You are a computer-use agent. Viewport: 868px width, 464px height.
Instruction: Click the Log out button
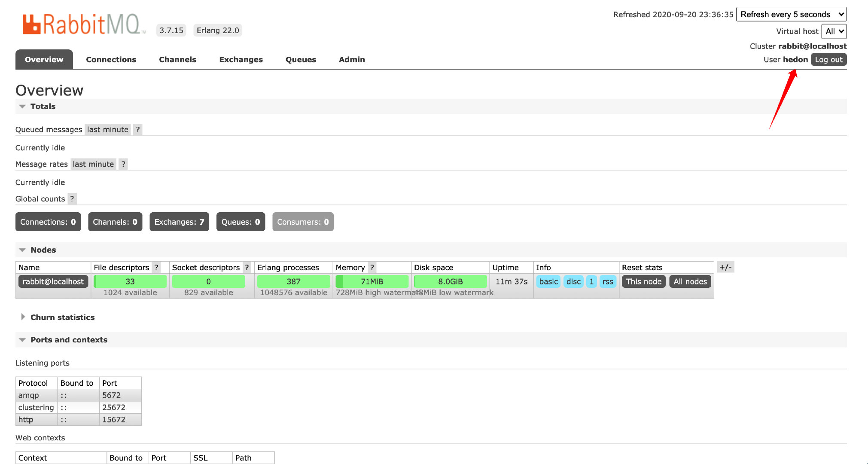pos(828,60)
